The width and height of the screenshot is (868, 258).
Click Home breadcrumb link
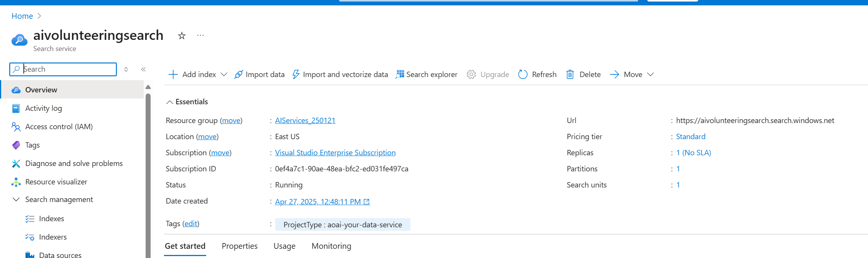coord(22,16)
